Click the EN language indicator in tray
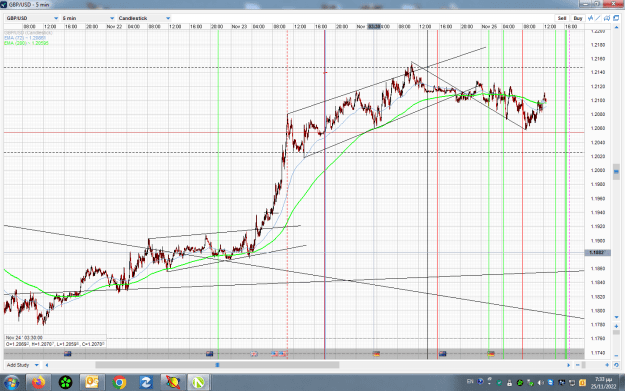The image size is (625, 391). click(470, 382)
